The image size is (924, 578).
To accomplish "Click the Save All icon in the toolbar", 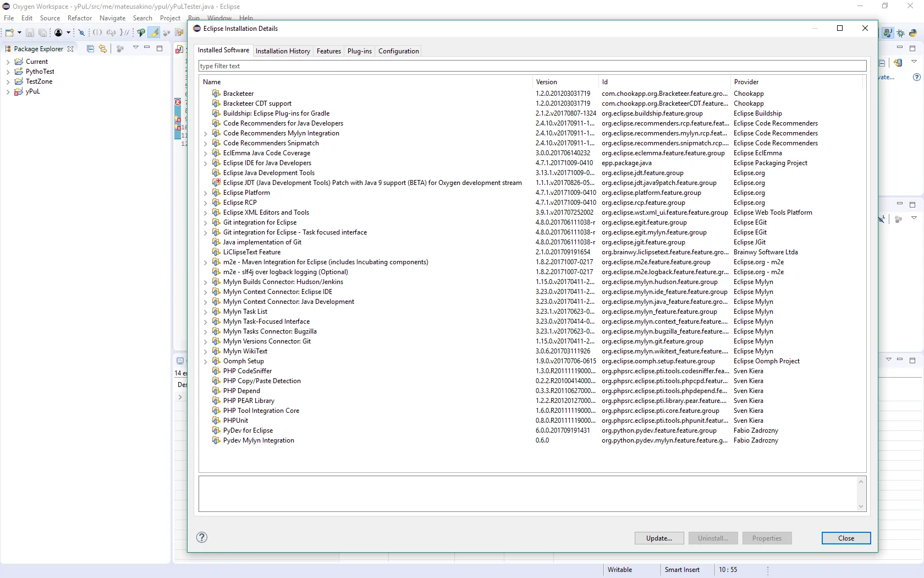I will [42, 33].
